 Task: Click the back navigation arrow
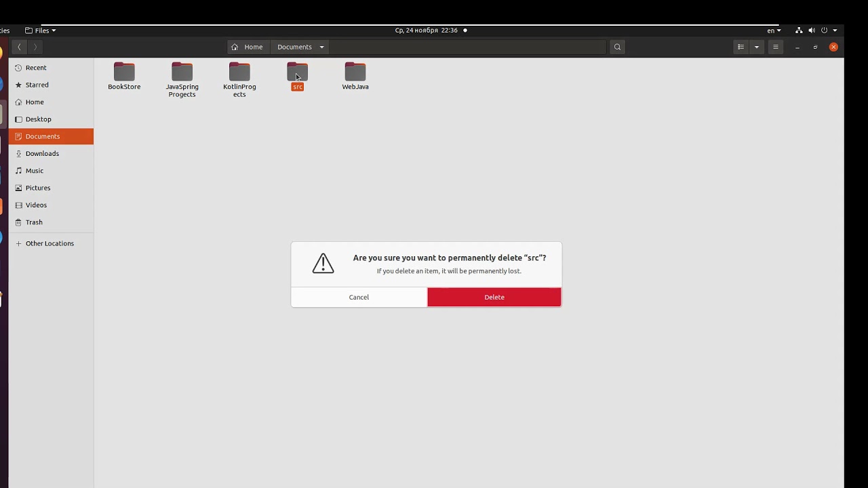coord(20,47)
